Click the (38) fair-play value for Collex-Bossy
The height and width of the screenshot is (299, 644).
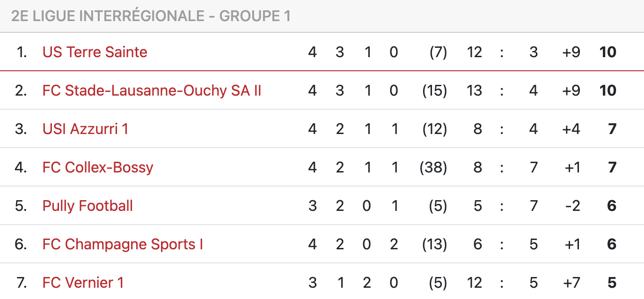pyautogui.click(x=433, y=167)
